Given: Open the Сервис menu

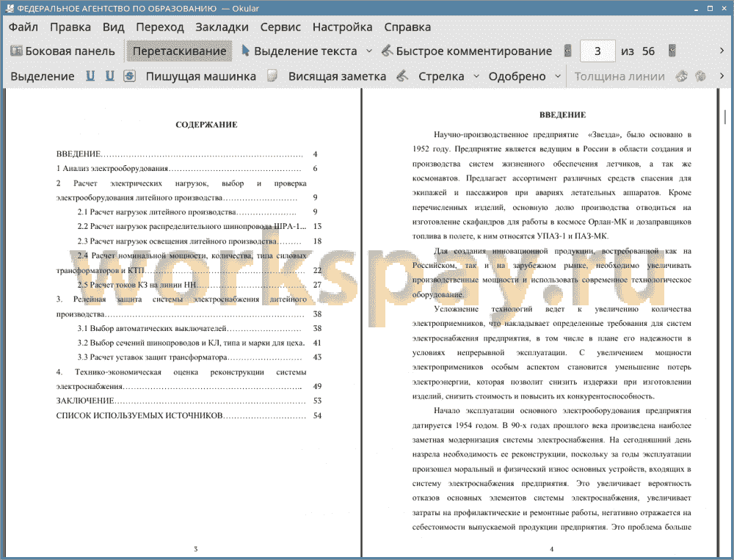Looking at the screenshot, I should [280, 27].
